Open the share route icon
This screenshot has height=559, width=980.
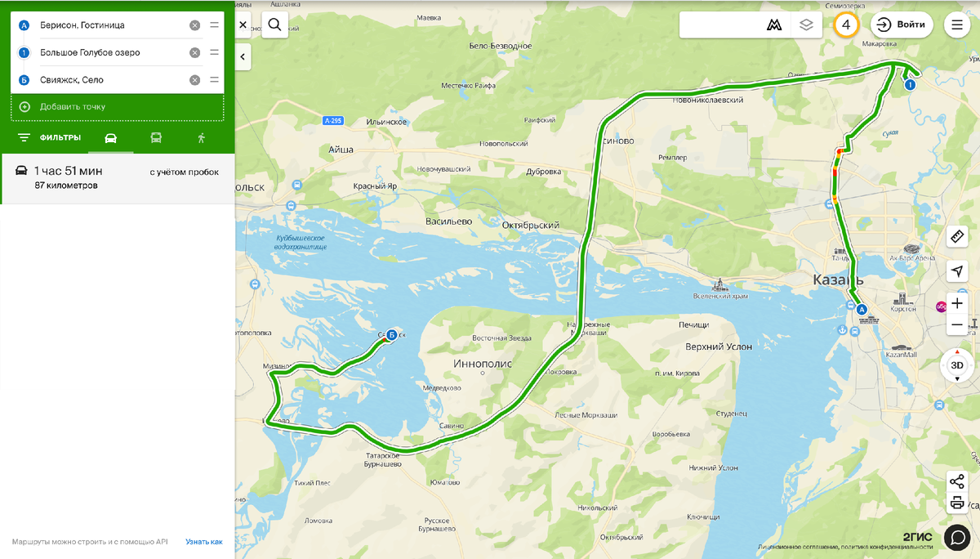click(x=957, y=481)
